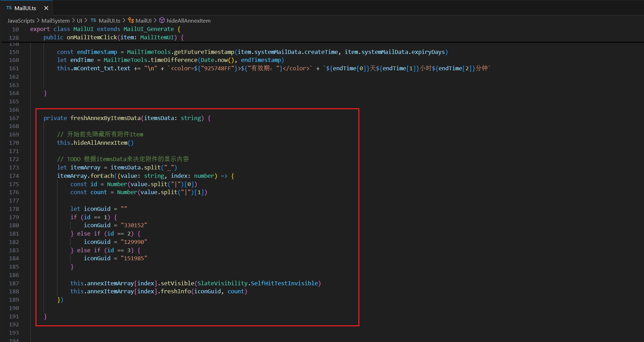Click the class symbol icon in breadcrumb
Viewport: 644px width, 342px height.
[131, 20]
